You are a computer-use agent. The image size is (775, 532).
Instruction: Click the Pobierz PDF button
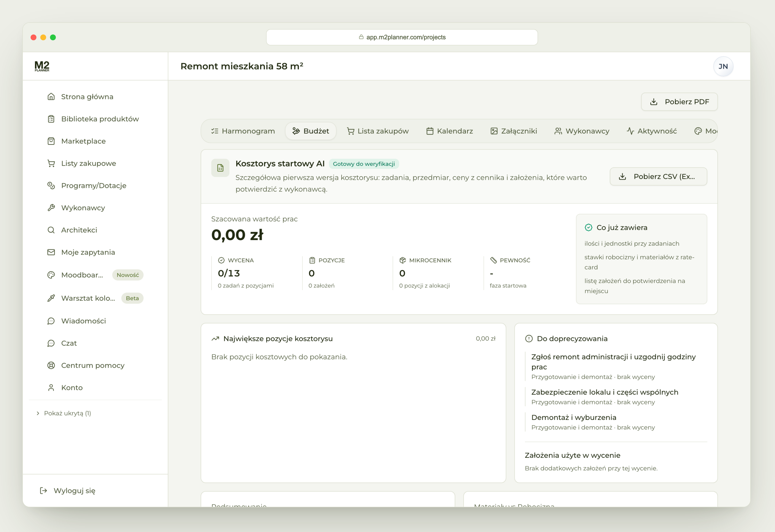click(x=679, y=102)
